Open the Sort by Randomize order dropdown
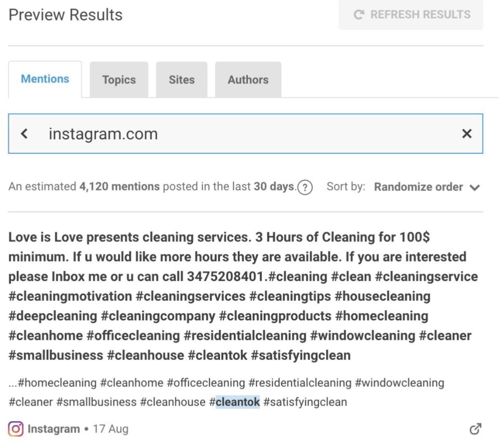Viewport: 504px width, 446px height. [x=427, y=187]
